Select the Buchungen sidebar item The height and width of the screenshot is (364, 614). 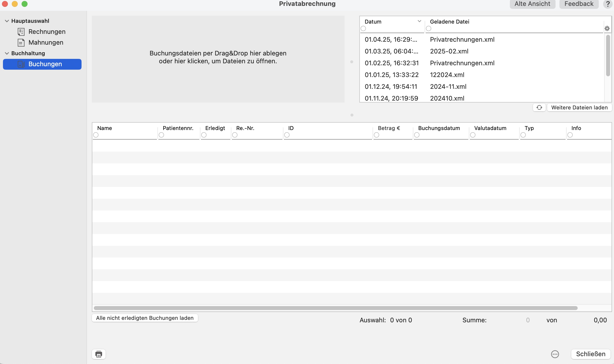(42, 64)
